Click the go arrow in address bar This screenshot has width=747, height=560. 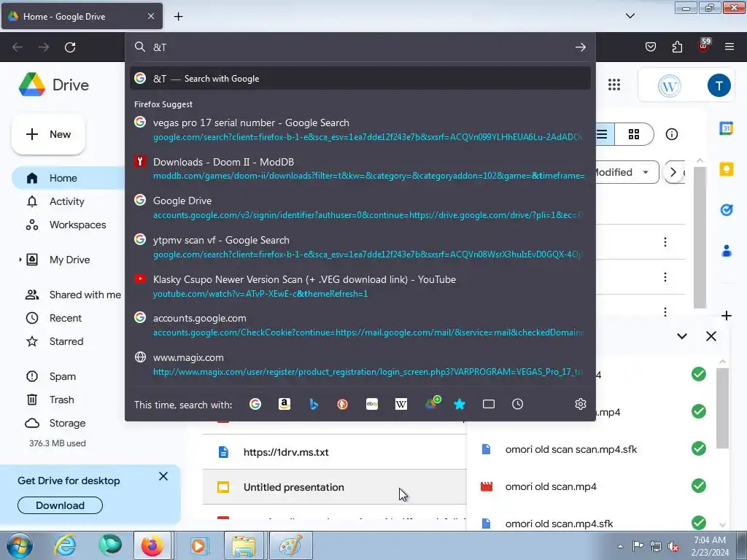coord(580,47)
